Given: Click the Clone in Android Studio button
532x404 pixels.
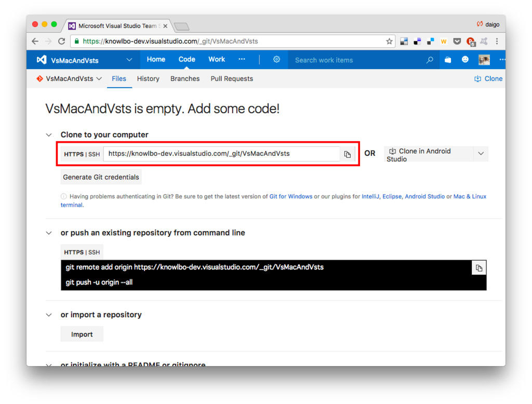Looking at the screenshot, I should coord(429,154).
